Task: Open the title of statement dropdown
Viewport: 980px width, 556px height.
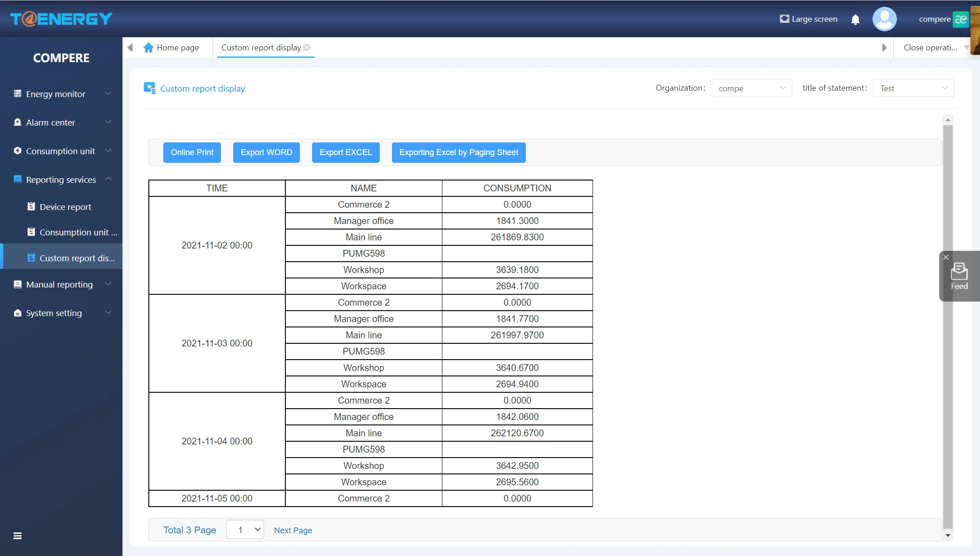Action: pos(913,88)
